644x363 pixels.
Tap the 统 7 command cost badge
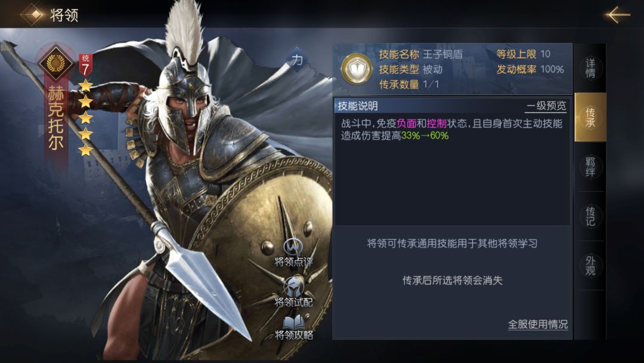click(x=85, y=64)
